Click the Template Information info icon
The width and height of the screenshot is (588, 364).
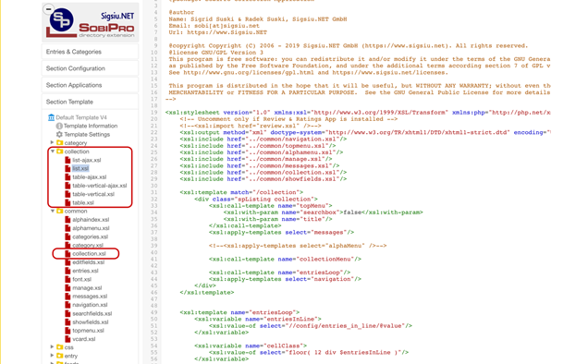(x=59, y=126)
